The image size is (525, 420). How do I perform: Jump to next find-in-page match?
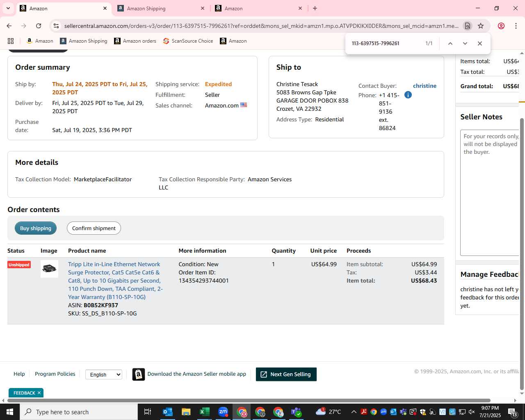465,43
